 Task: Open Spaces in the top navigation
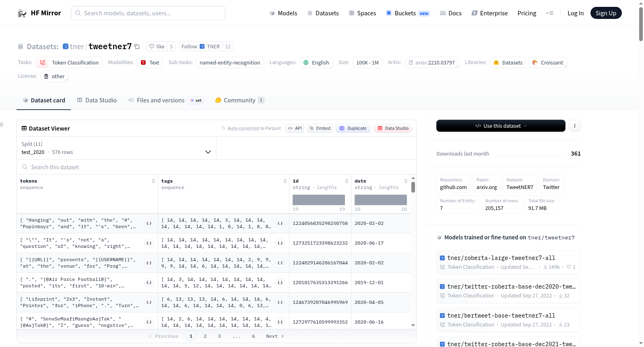point(362,13)
